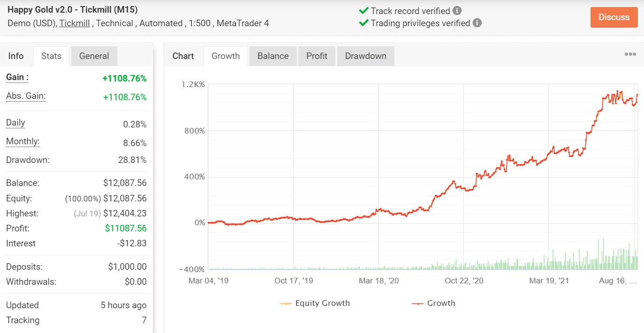644x333 pixels.
Task: Click the green Track record verified checkmark
Action: click(x=364, y=11)
